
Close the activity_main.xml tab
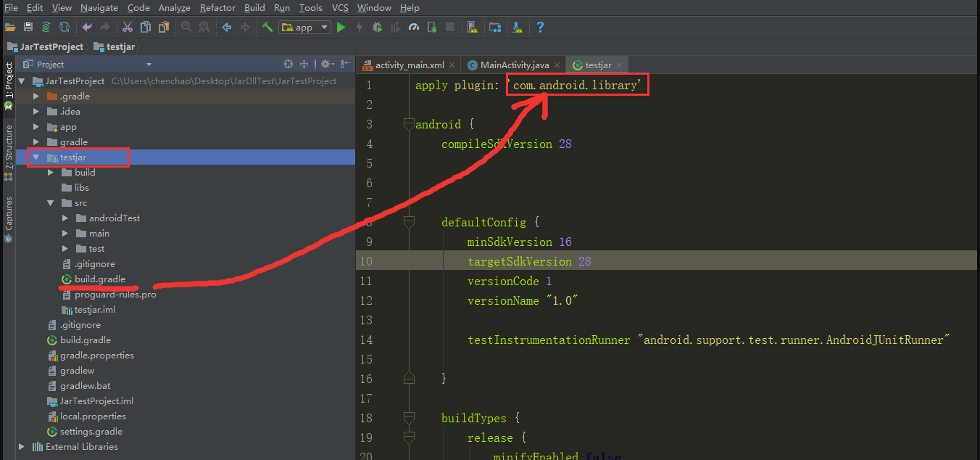coord(452,65)
